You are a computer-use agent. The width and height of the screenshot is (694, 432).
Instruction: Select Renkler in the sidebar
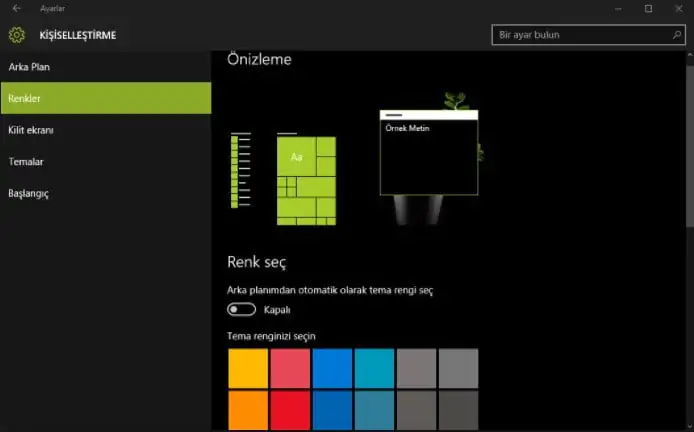25,98
